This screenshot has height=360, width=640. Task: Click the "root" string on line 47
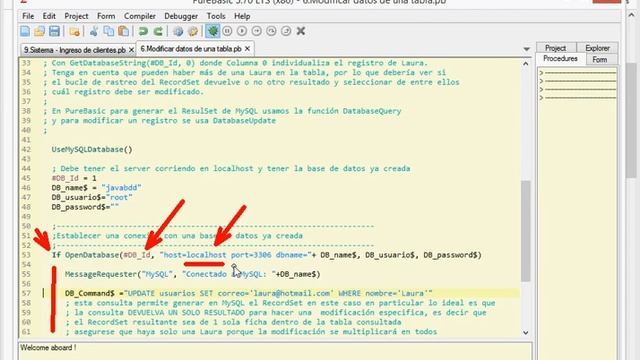119,198
